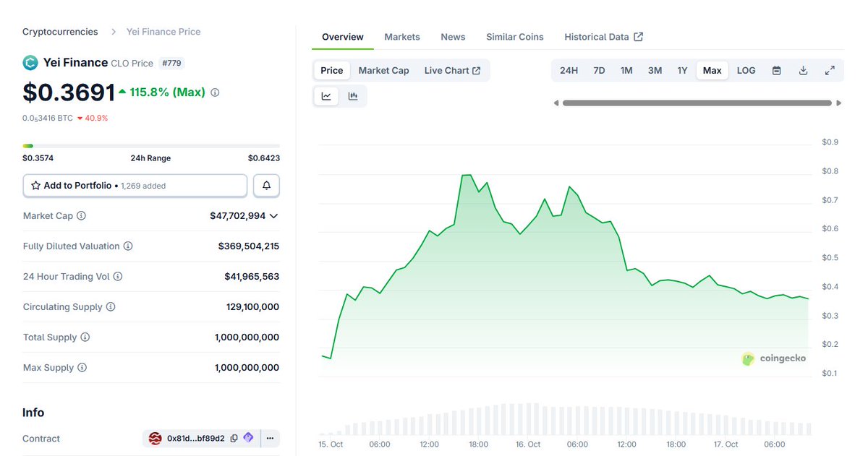Select the 24H time range

(x=569, y=70)
